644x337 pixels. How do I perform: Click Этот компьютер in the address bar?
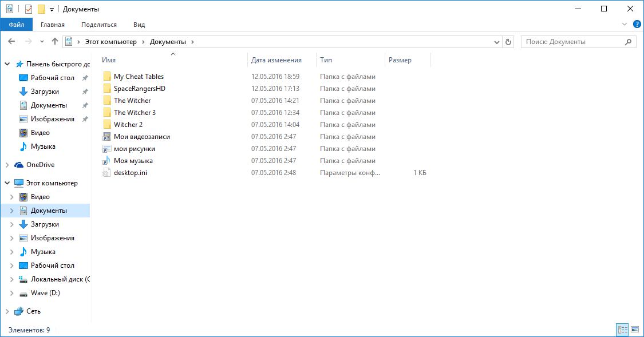click(x=111, y=42)
